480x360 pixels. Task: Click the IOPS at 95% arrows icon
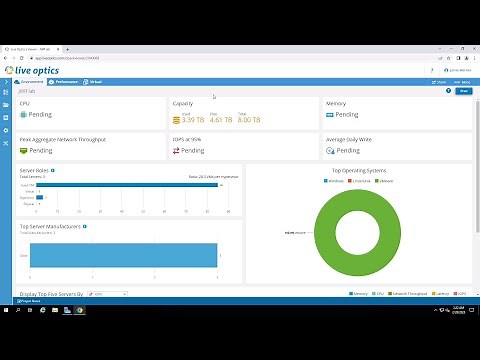coord(176,151)
